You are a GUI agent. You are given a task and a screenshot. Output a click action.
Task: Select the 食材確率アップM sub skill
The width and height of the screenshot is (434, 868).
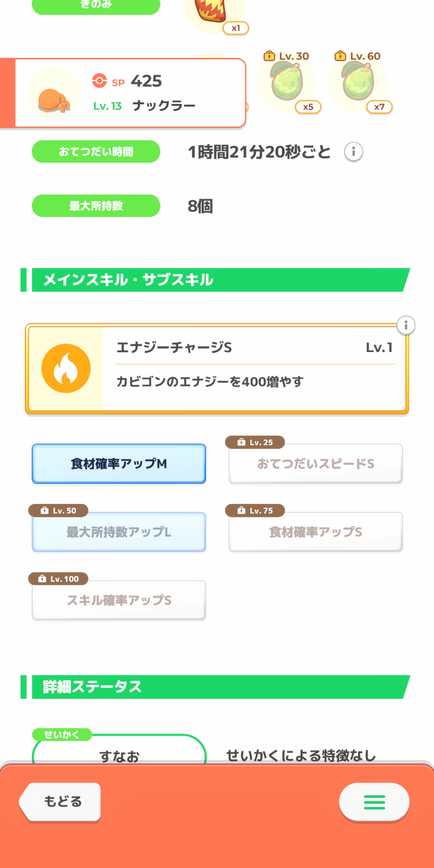coord(119,464)
